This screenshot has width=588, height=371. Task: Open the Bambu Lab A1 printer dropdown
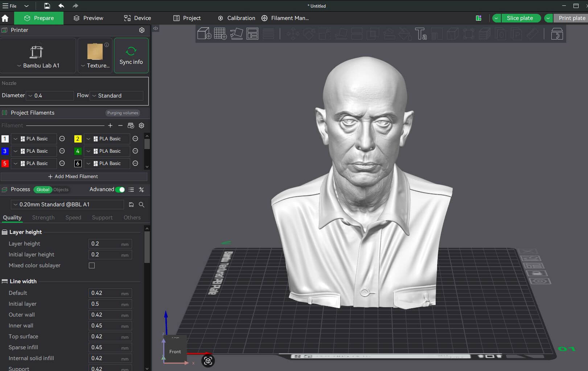tap(38, 66)
